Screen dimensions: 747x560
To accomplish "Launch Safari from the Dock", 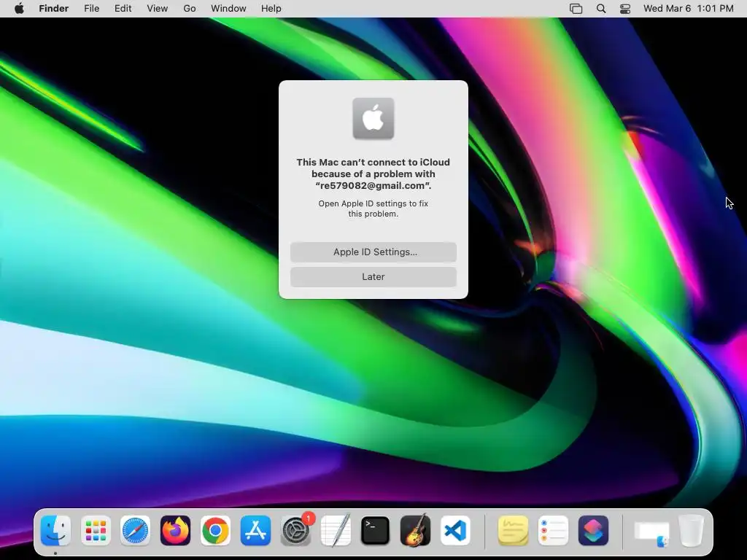I will coord(135,530).
